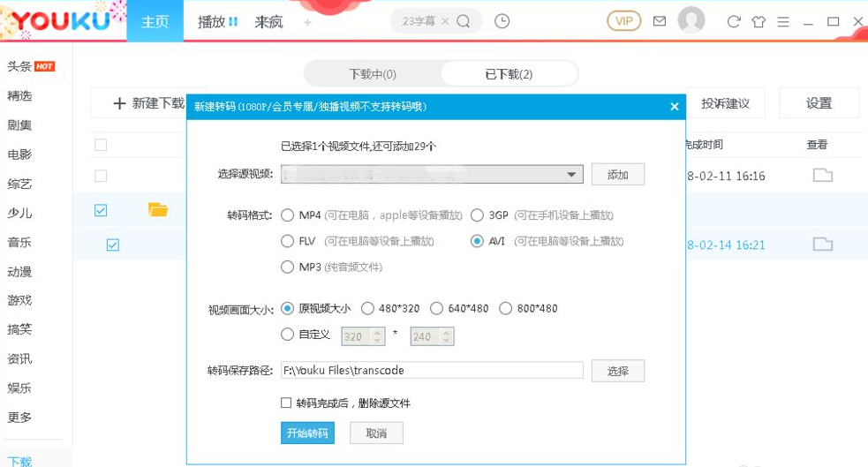The image size is (868, 467).
Task: Click 添加 add video button
Action: tap(618, 174)
